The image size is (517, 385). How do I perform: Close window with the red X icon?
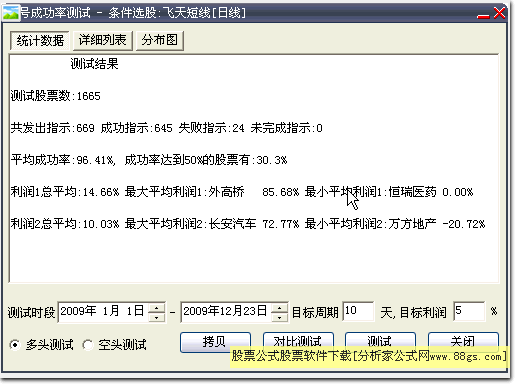[x=499, y=13]
